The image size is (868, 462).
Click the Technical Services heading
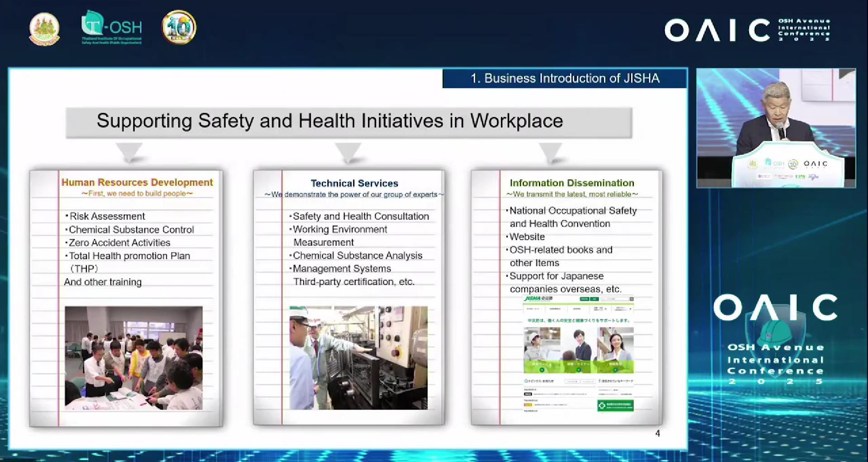coord(354,183)
